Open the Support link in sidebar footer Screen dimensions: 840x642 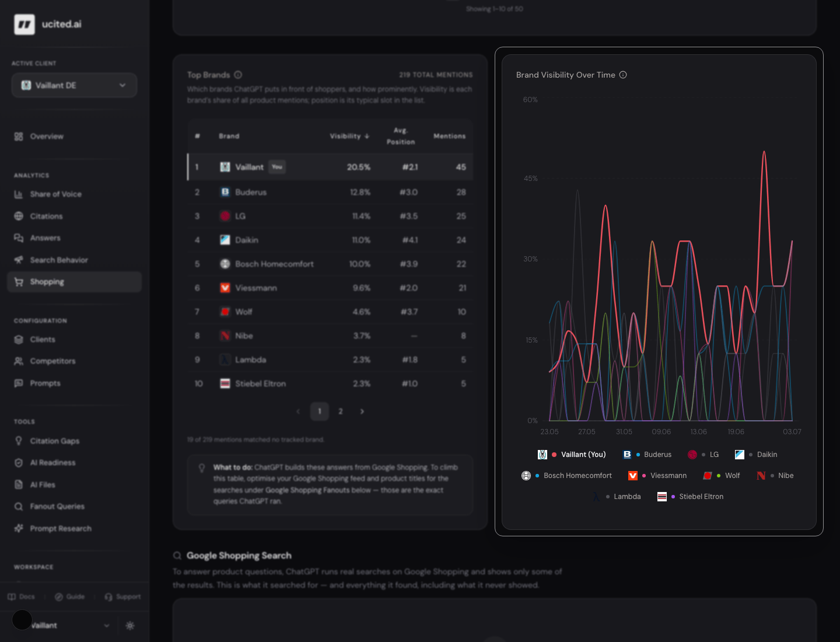(123, 597)
